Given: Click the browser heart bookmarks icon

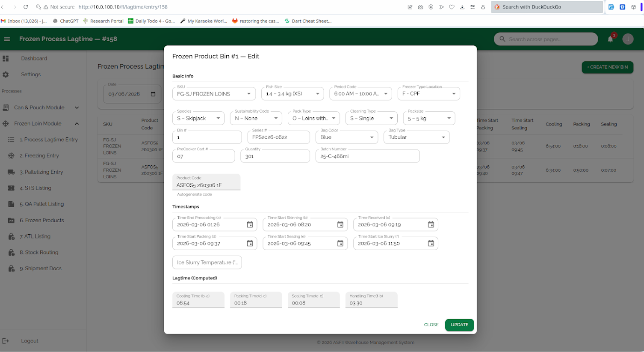Looking at the screenshot, I should pos(452,7).
